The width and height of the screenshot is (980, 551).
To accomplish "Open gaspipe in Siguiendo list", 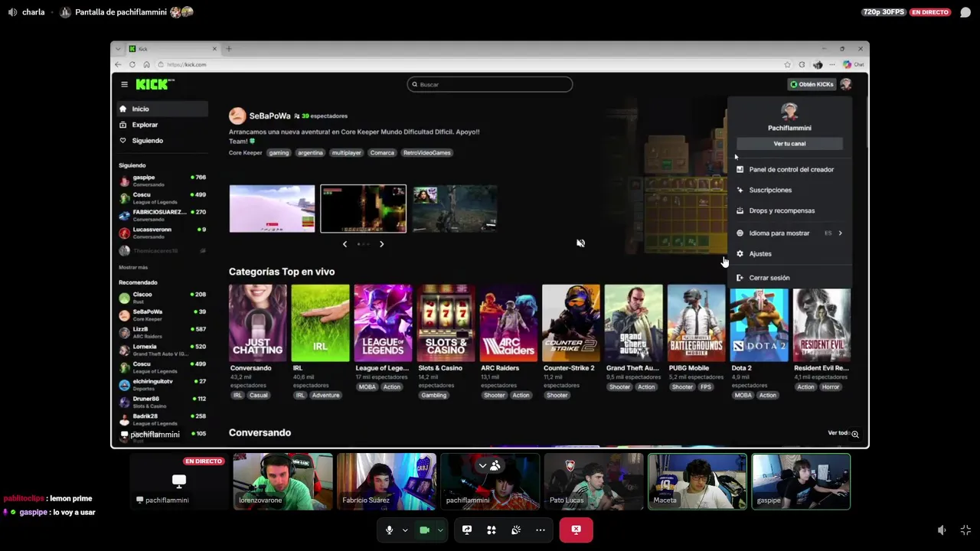I will tap(162, 181).
